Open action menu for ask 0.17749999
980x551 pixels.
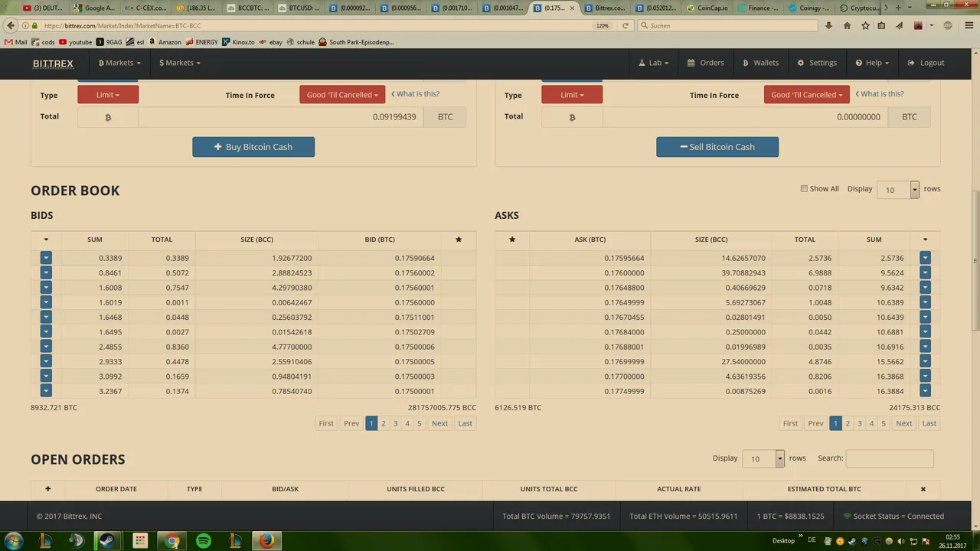925,391
